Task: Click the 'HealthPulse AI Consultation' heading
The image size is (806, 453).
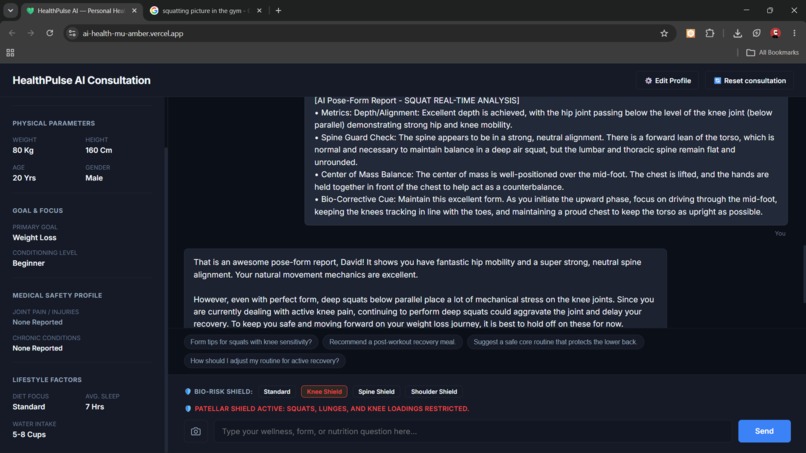Action: click(x=81, y=81)
